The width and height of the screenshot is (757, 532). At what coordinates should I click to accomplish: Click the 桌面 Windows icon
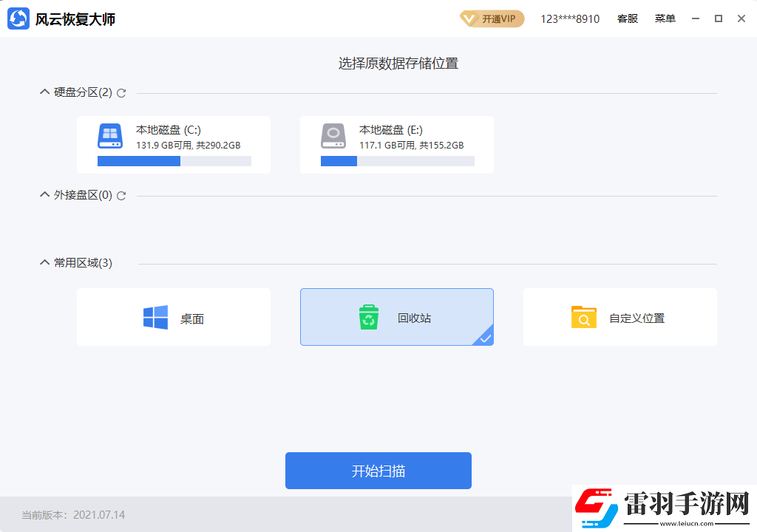[x=157, y=316]
